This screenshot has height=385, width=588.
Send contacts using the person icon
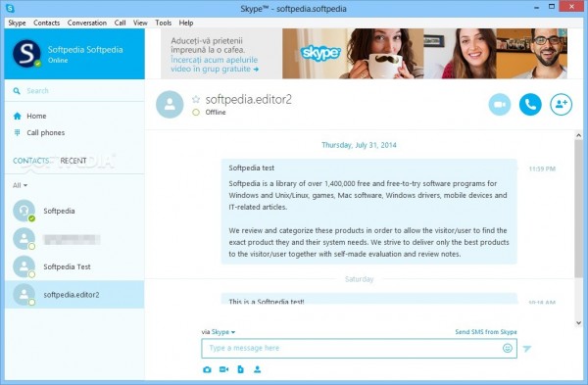coord(257,369)
